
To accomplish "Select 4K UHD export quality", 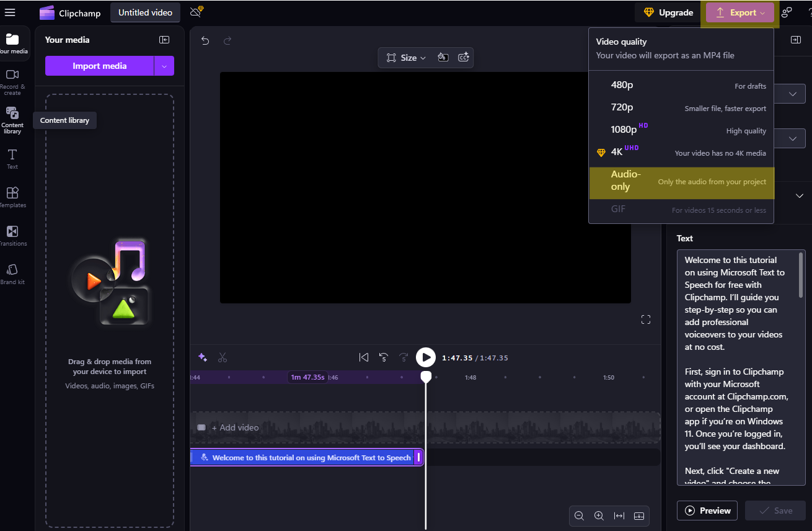I will pyautogui.click(x=681, y=152).
